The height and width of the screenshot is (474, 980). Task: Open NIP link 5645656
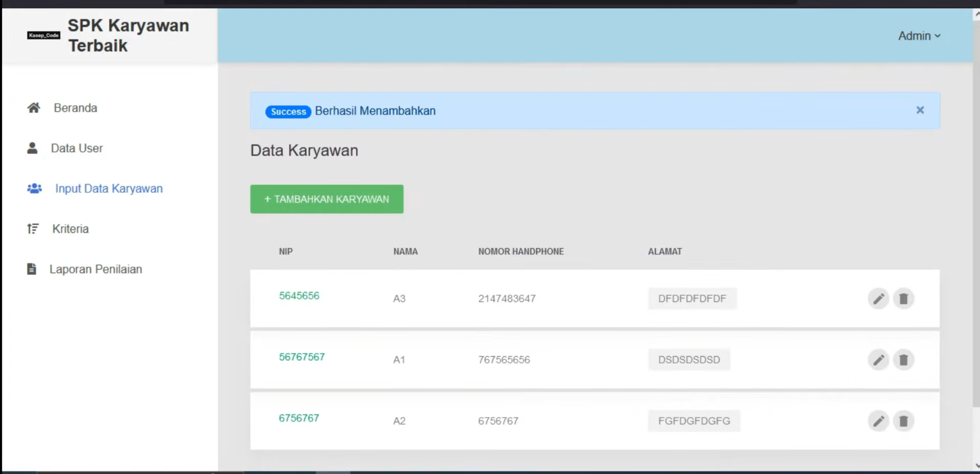pos(299,296)
